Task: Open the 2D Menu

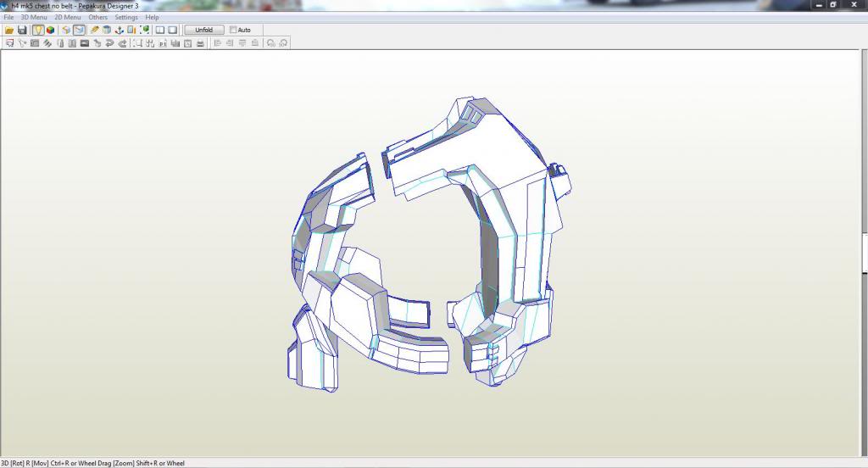Action: coord(68,17)
